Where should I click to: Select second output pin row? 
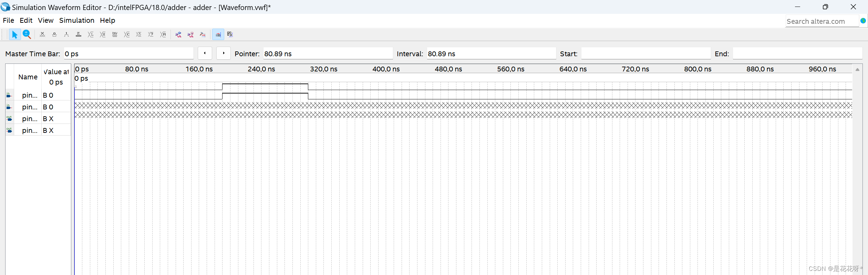pyautogui.click(x=38, y=130)
